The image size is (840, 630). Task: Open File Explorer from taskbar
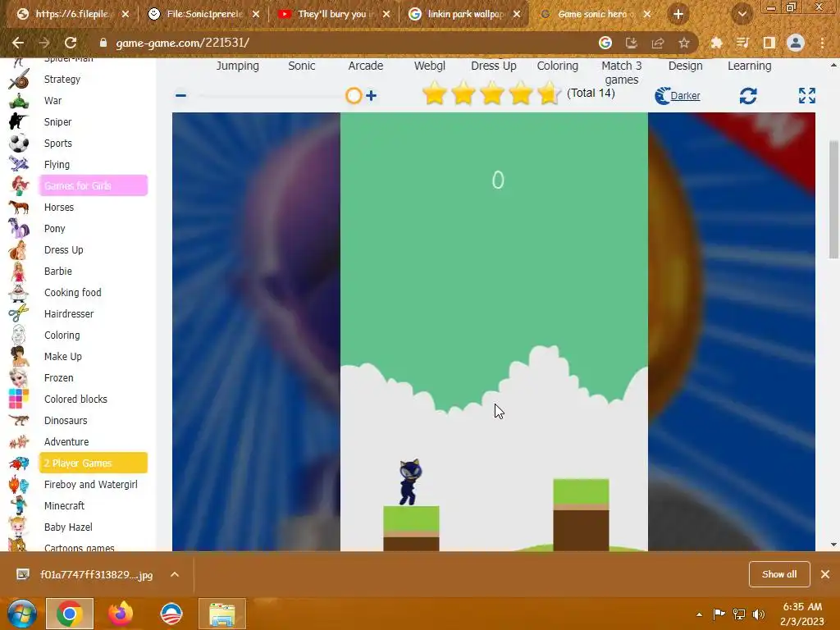(x=222, y=614)
